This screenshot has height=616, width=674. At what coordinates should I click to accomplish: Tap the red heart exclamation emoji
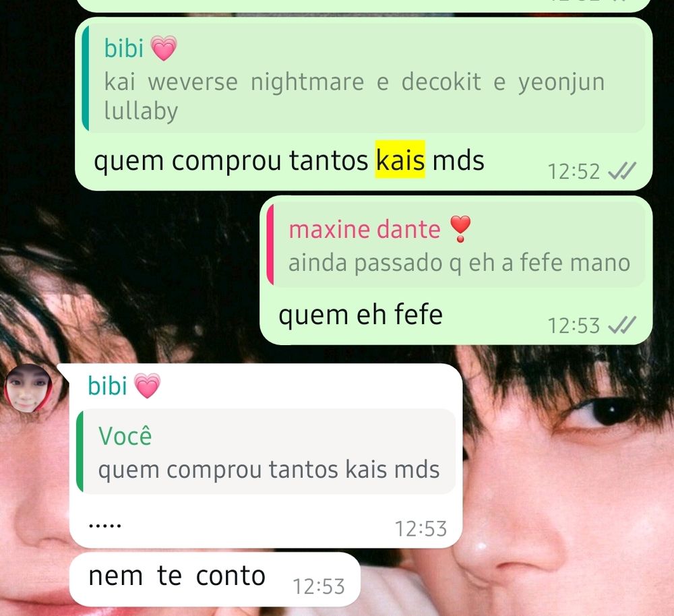[460, 229]
